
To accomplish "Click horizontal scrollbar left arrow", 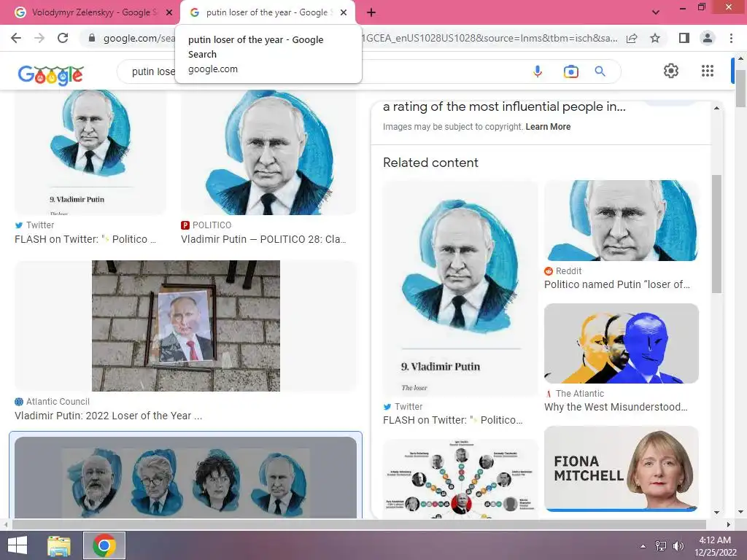I will (x=6, y=524).
